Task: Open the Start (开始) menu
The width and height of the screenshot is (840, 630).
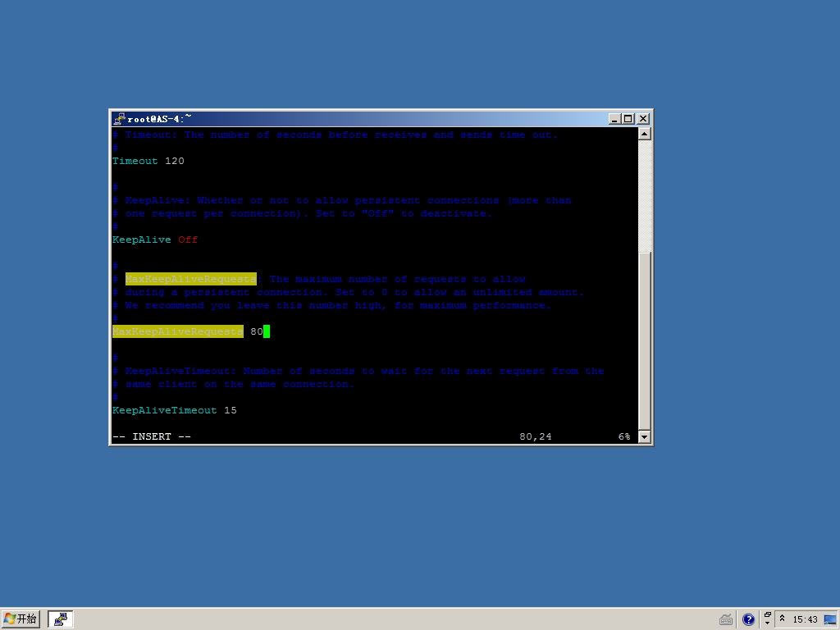Action: click(x=21, y=619)
